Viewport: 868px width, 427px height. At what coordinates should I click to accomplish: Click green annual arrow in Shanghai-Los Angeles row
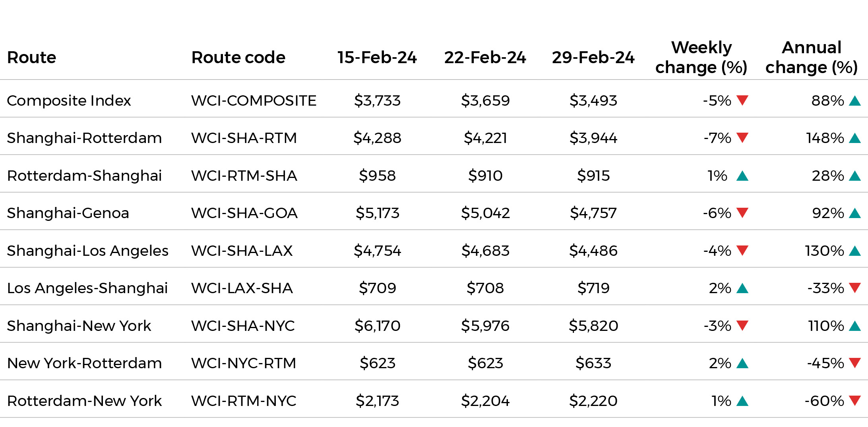click(x=854, y=251)
